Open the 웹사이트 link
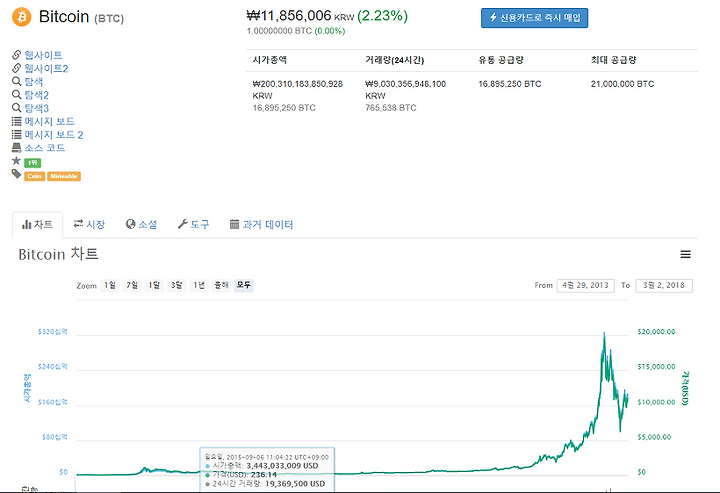720x493 pixels. (x=43, y=55)
